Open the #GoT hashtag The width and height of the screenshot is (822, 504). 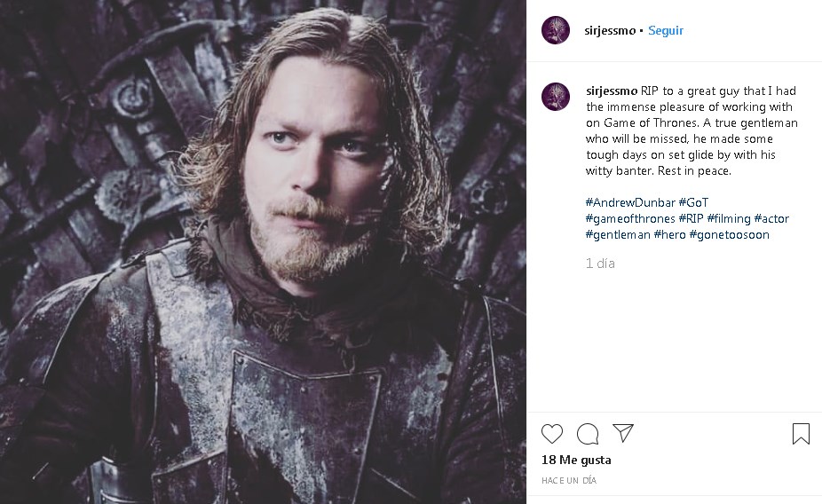point(693,202)
